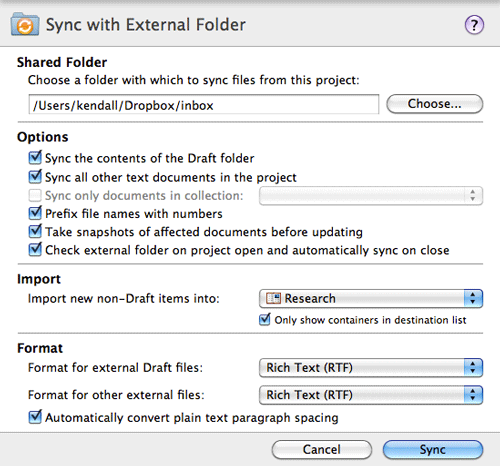500x466 pixels.
Task: Toggle Sync the contents of the Draft folder
Action: (x=35, y=157)
